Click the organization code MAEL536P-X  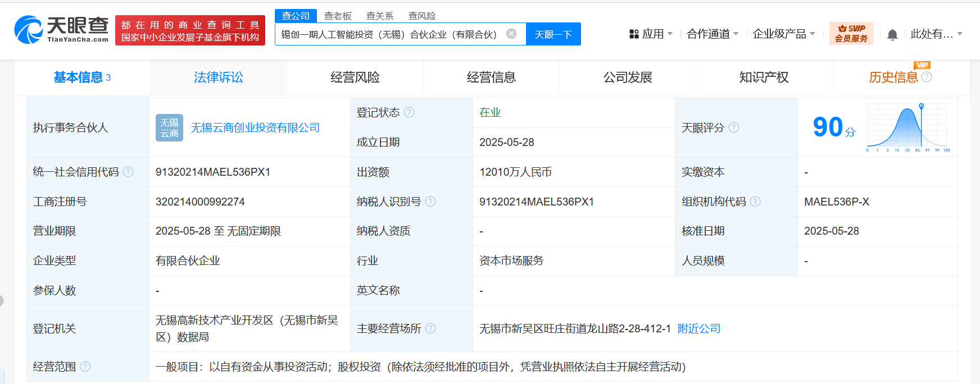(x=837, y=202)
